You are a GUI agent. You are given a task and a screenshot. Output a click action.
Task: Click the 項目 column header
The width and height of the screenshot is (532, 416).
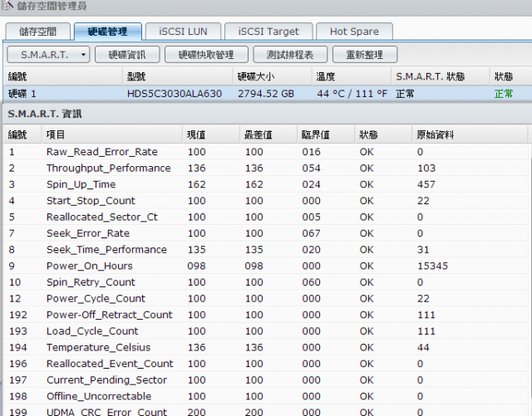point(112,135)
